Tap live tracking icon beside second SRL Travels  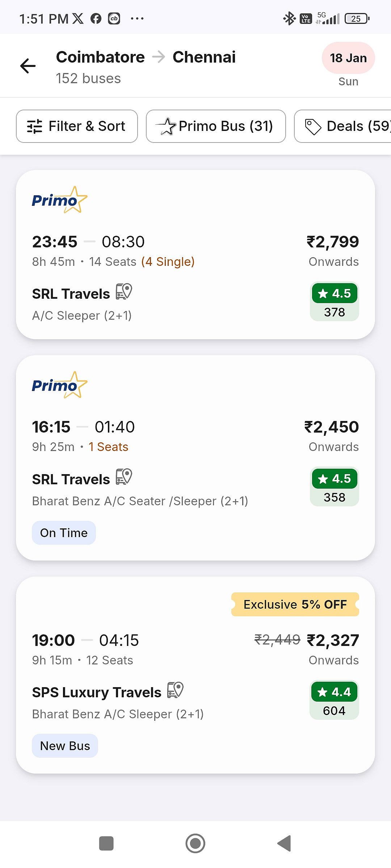coord(124,477)
